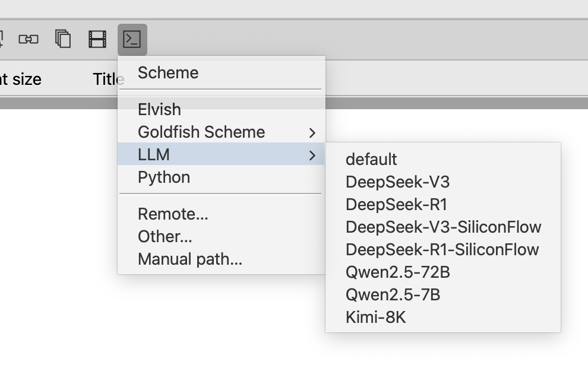Select the DeepSeek-R1-SiliconFlow model
The image size is (588, 368).
pos(442,250)
